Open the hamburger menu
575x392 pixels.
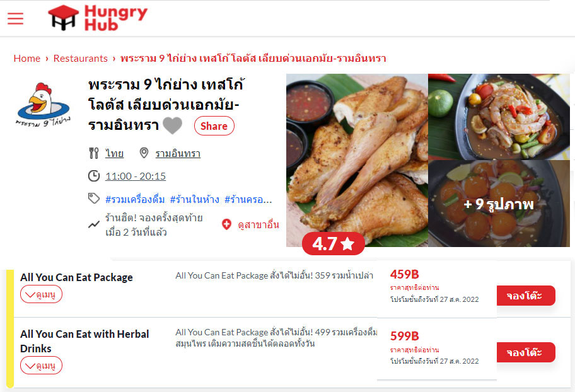[x=15, y=18]
